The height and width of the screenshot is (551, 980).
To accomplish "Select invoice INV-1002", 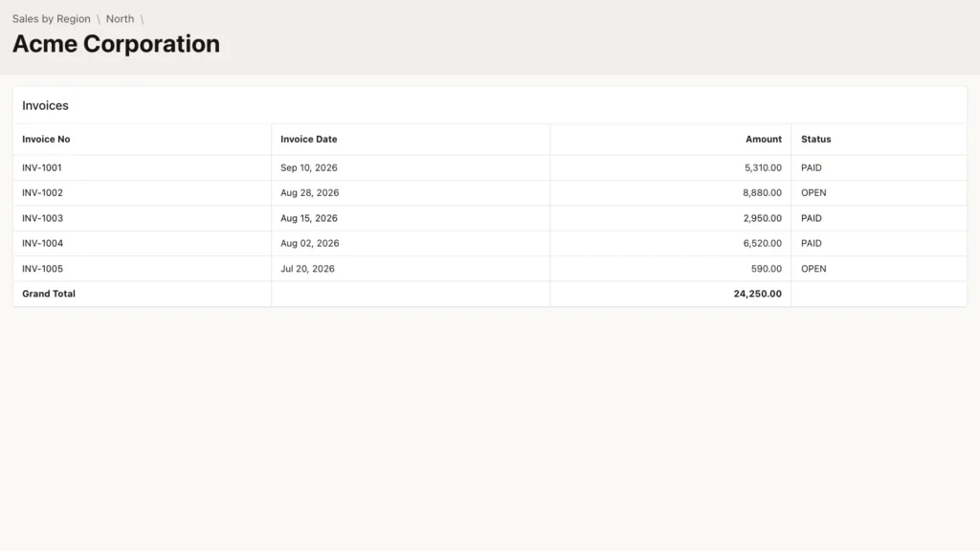I will pos(42,193).
